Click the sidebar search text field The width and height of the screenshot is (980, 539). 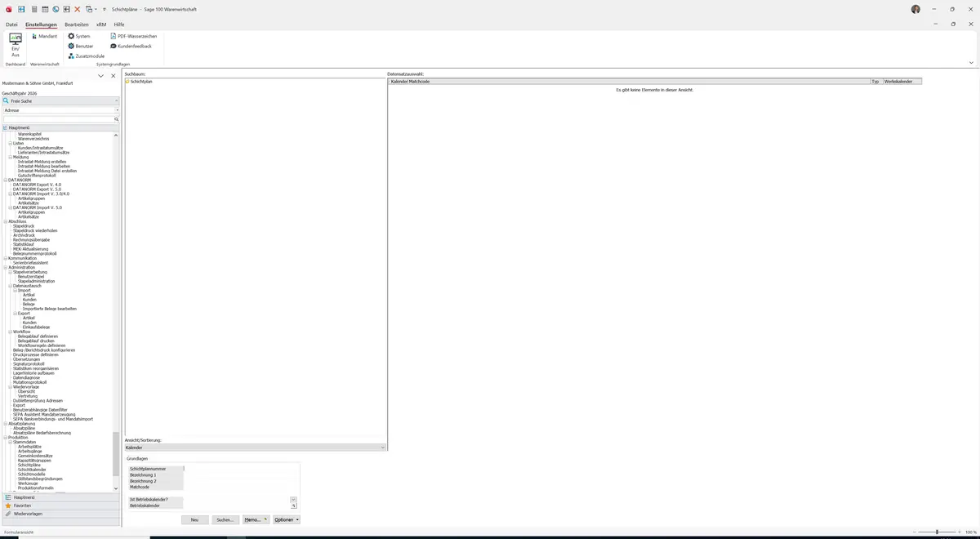(58, 119)
